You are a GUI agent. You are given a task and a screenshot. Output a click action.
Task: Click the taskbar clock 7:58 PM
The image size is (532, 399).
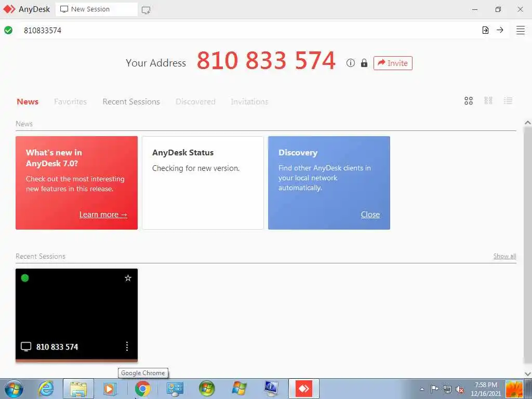coord(486,385)
